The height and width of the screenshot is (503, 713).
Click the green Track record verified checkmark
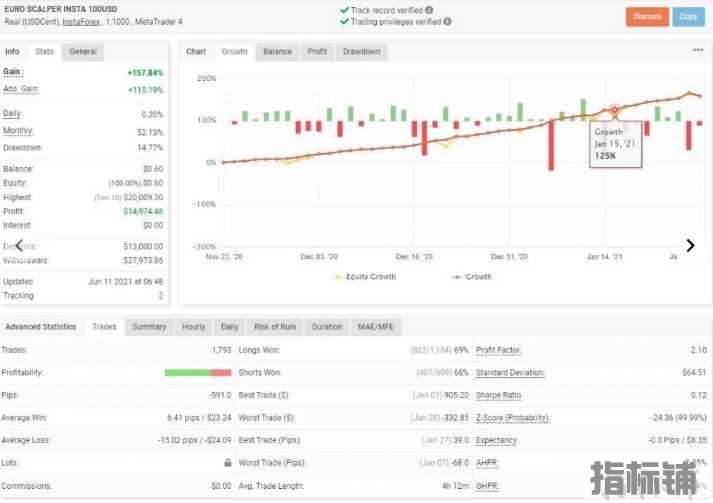click(x=344, y=9)
